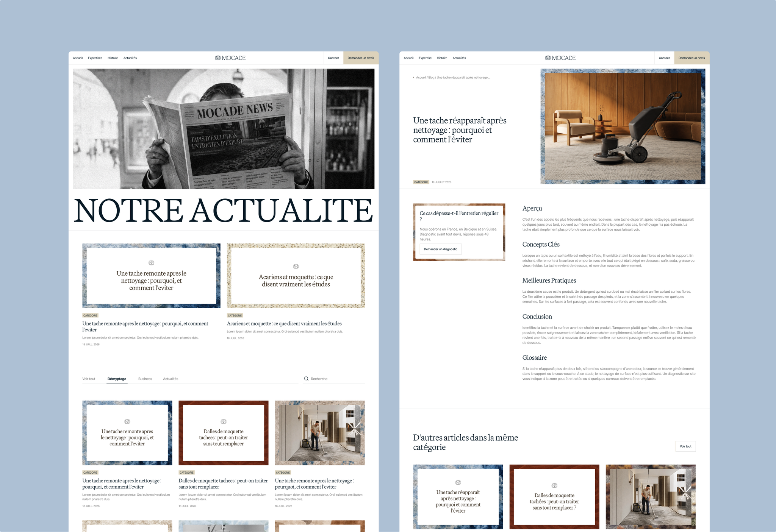Open Accueil in the right page navigation
776x532 pixels.
(x=408, y=58)
